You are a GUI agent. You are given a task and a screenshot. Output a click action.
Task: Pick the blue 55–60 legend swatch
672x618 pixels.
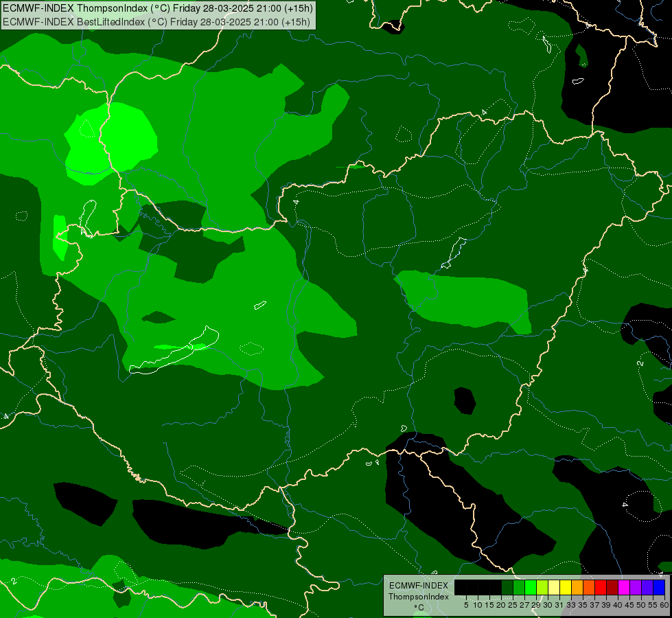point(659,587)
